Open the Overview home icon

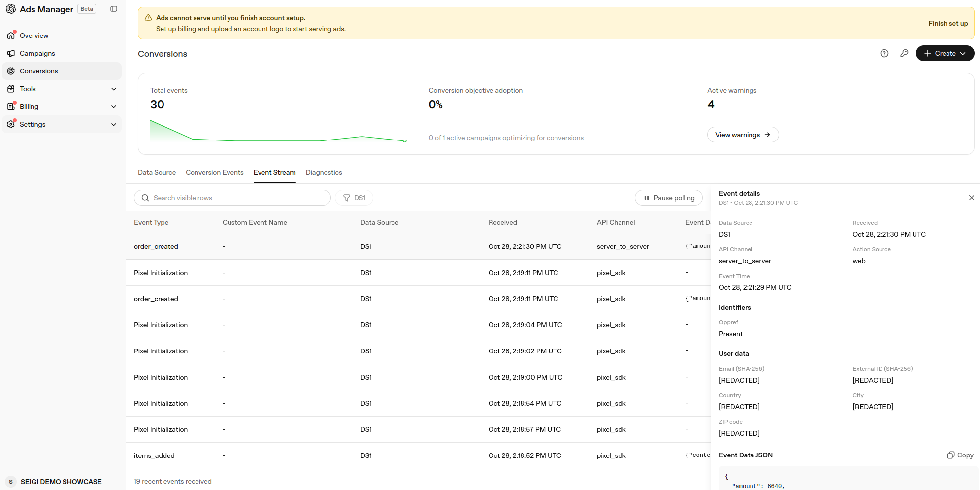11,35
